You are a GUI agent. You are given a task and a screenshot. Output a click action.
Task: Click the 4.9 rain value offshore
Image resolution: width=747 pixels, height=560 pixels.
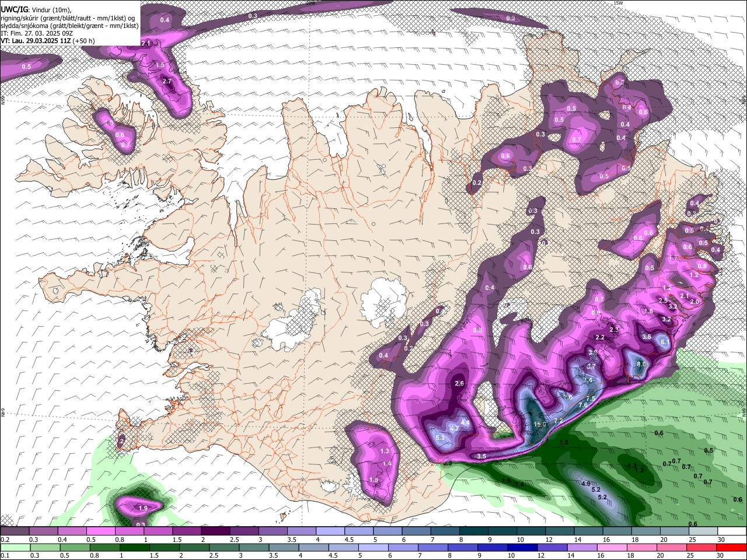(x=587, y=484)
